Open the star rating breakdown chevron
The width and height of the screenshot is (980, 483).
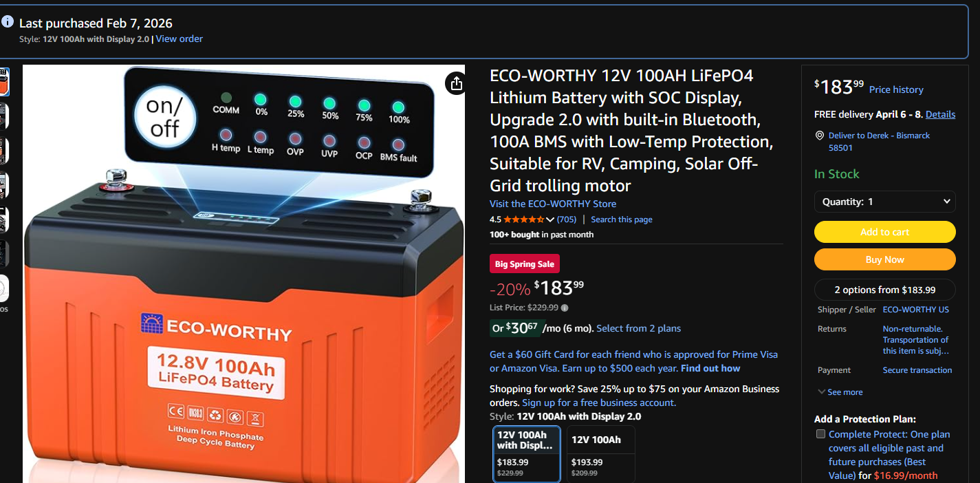[x=550, y=219]
